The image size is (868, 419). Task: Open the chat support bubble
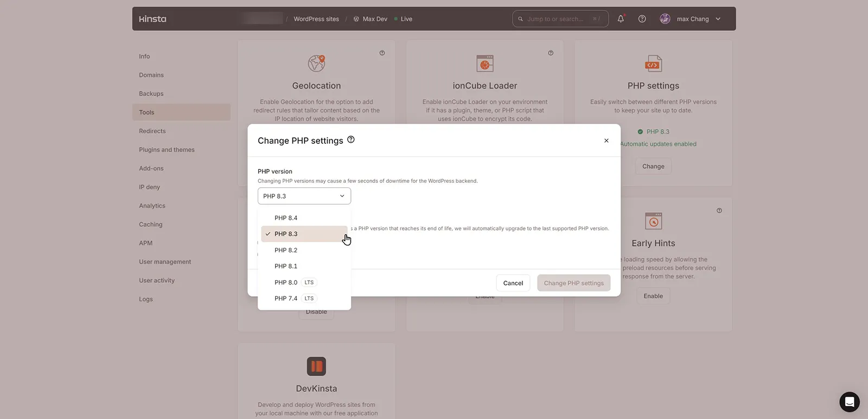(x=850, y=402)
